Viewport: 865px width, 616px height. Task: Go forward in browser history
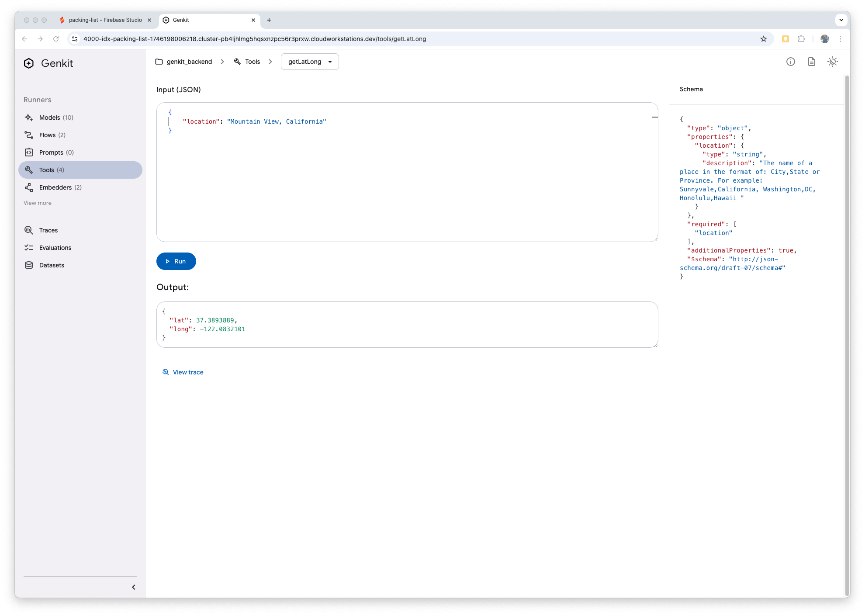coord(40,39)
